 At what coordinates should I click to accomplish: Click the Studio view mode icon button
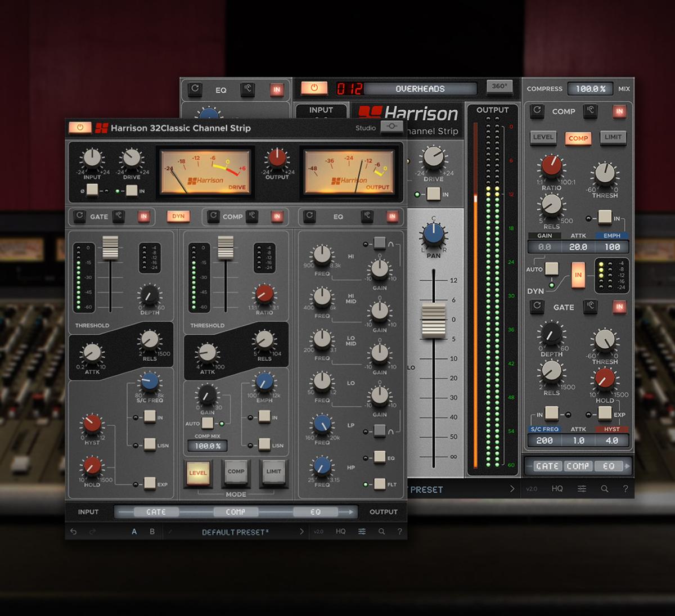pos(391,127)
